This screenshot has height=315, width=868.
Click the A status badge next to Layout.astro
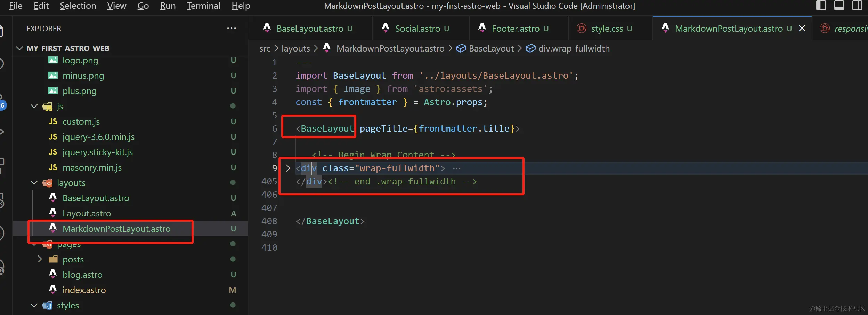tap(233, 213)
